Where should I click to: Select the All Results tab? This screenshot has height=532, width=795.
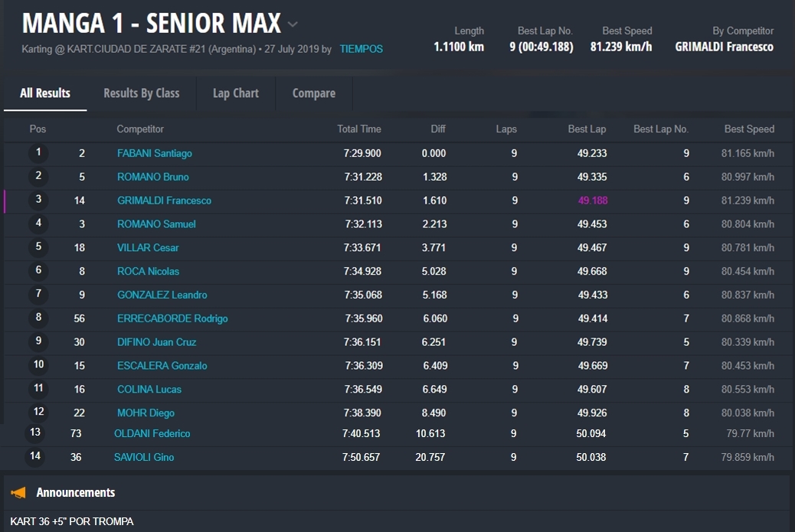click(45, 93)
